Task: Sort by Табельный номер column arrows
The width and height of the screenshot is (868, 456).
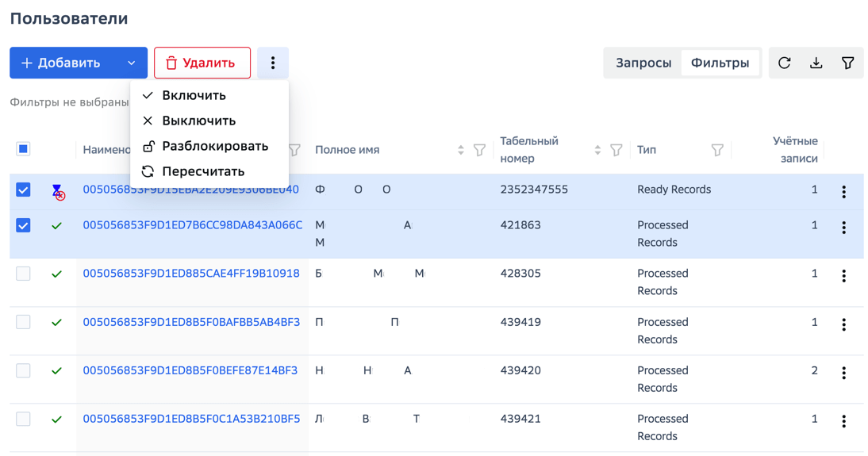Action: tap(597, 150)
